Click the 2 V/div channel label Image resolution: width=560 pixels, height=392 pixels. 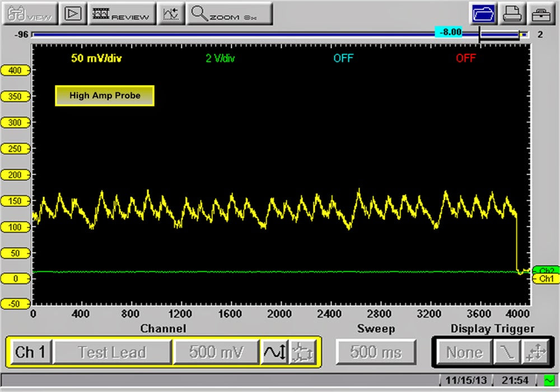tap(220, 58)
